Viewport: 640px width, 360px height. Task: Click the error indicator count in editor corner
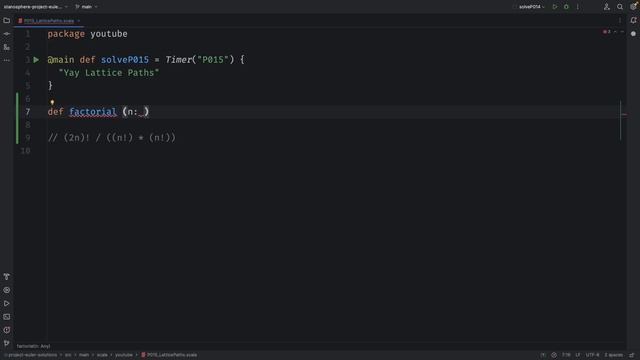[x=607, y=32]
